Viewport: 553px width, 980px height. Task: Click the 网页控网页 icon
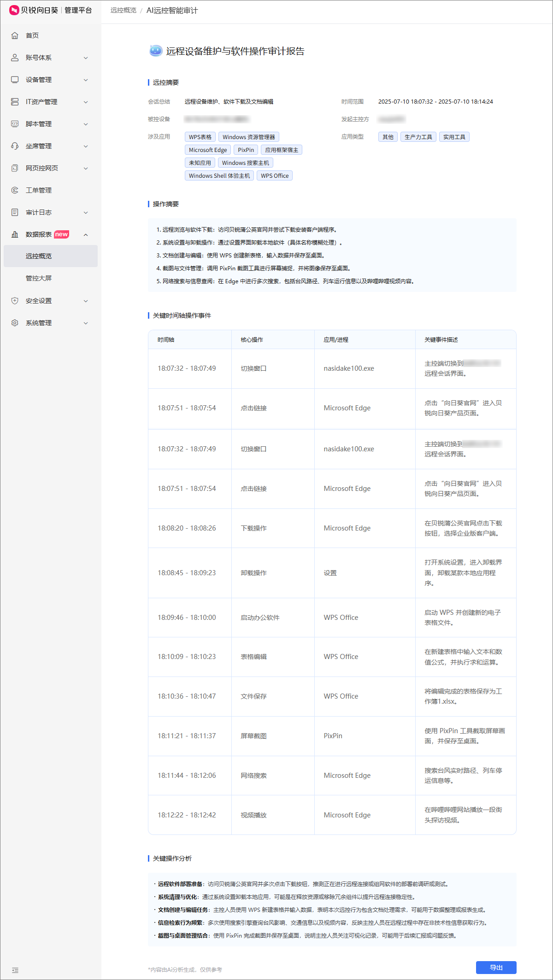point(15,168)
